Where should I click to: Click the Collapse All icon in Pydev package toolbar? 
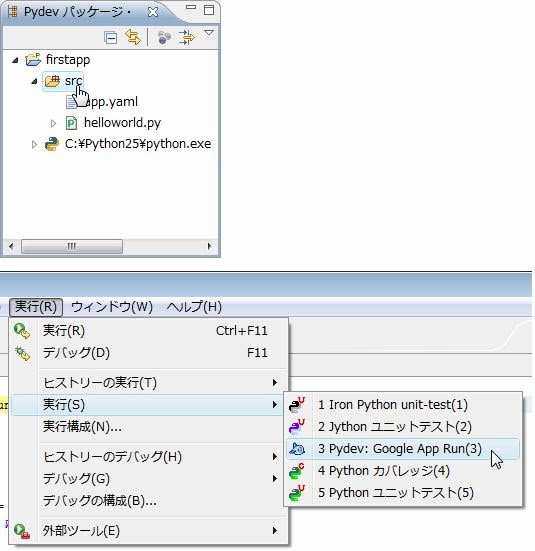tap(111, 37)
